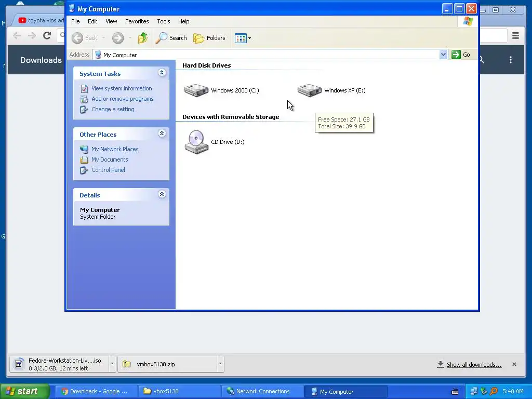The height and width of the screenshot is (399, 532).
Task: Click the Forward arrow in My Computer
Action: (x=118, y=38)
